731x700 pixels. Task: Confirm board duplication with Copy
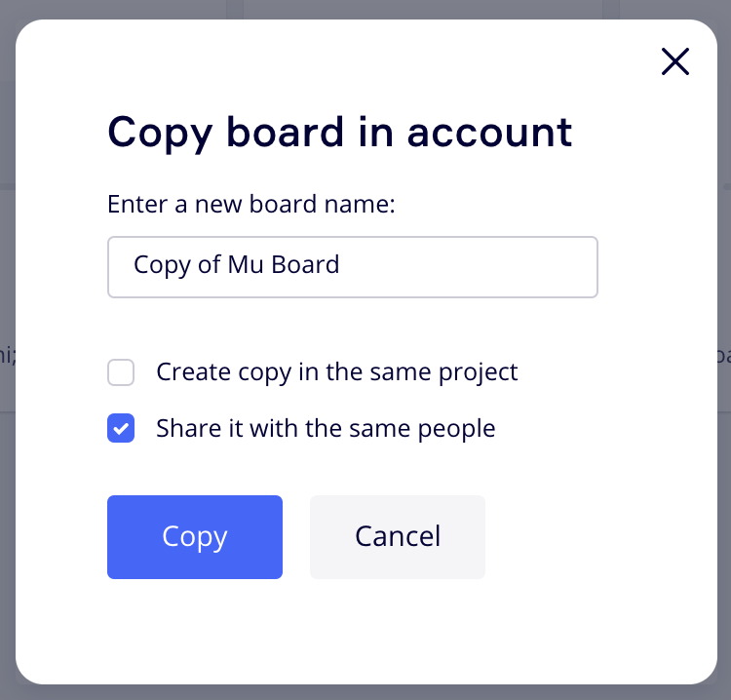pyautogui.click(x=195, y=536)
